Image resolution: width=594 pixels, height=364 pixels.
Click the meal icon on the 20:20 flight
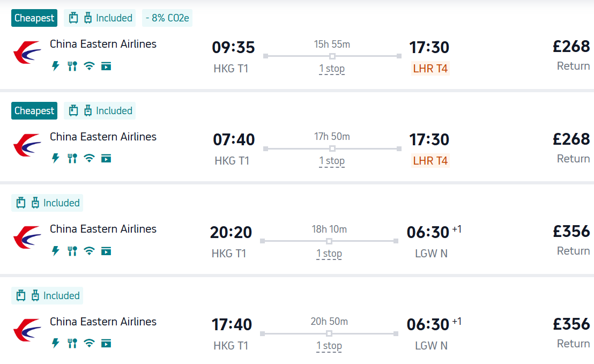(x=72, y=251)
